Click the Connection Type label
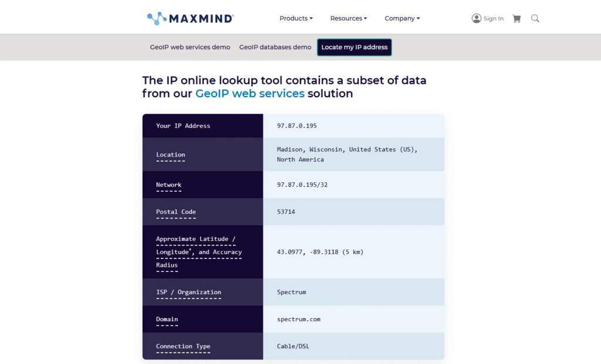The width and height of the screenshot is (601, 364). click(x=183, y=346)
